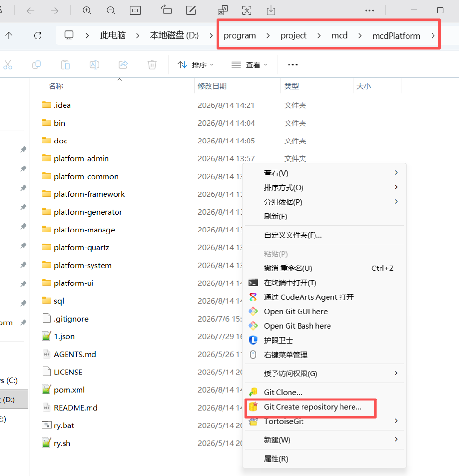Click 自定义文件夹(F)... entry
459x476 pixels.
click(324, 235)
